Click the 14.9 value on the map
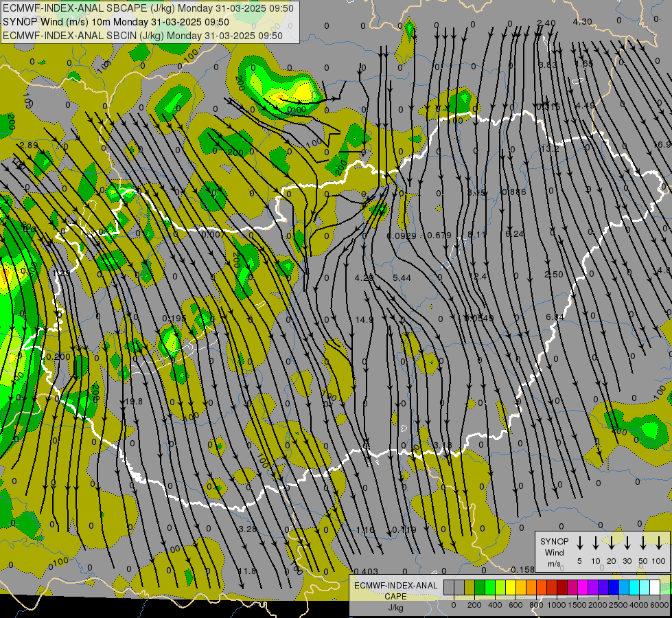 (x=364, y=319)
